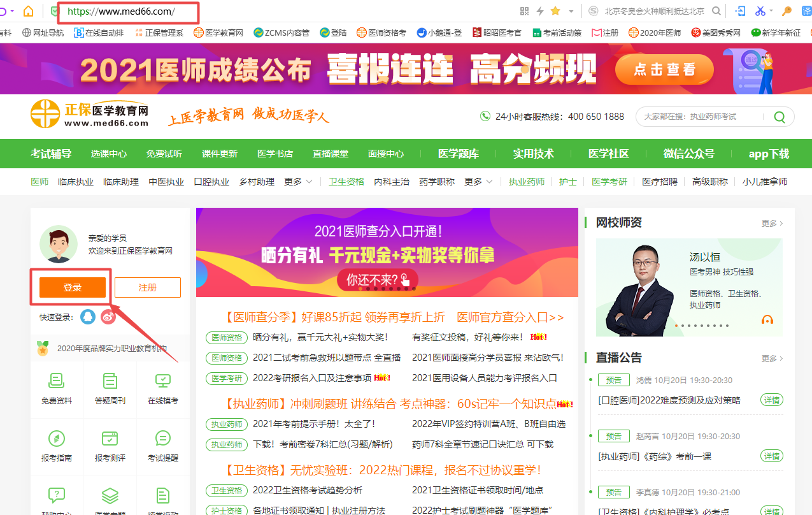The height and width of the screenshot is (515, 812).
Task: Open 考试提醒 icon in sidebar
Action: click(x=163, y=446)
